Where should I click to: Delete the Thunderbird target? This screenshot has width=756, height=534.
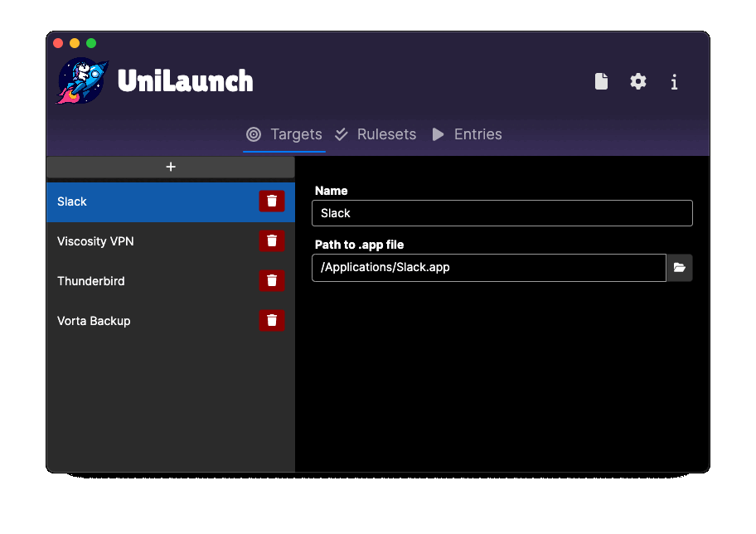[272, 281]
